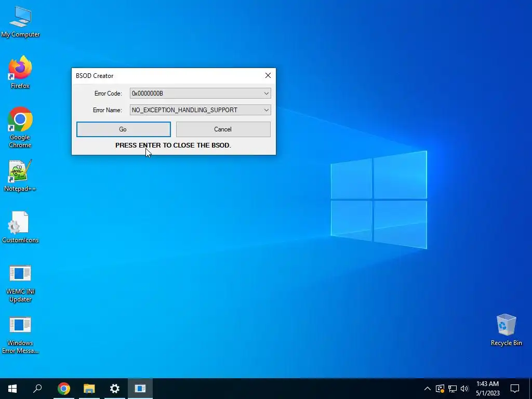The height and width of the screenshot is (399, 532).
Task: Open taskbar search magnifier
Action: (37, 389)
